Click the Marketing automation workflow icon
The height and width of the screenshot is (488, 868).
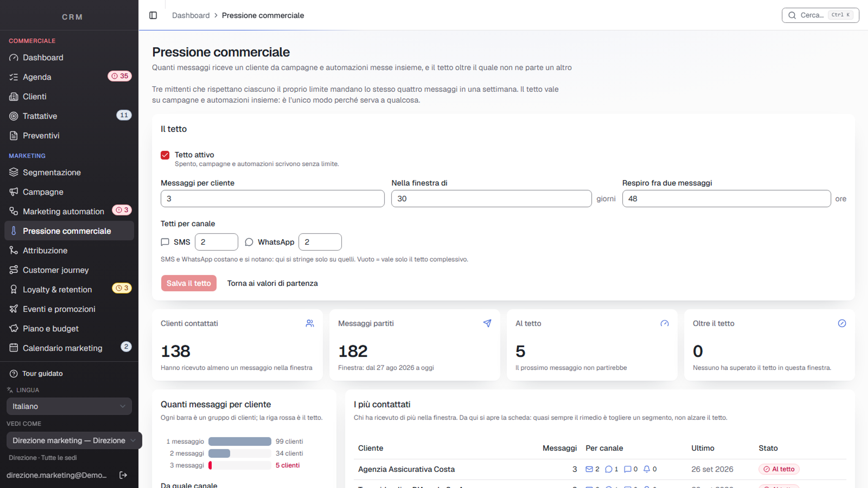pyautogui.click(x=14, y=211)
